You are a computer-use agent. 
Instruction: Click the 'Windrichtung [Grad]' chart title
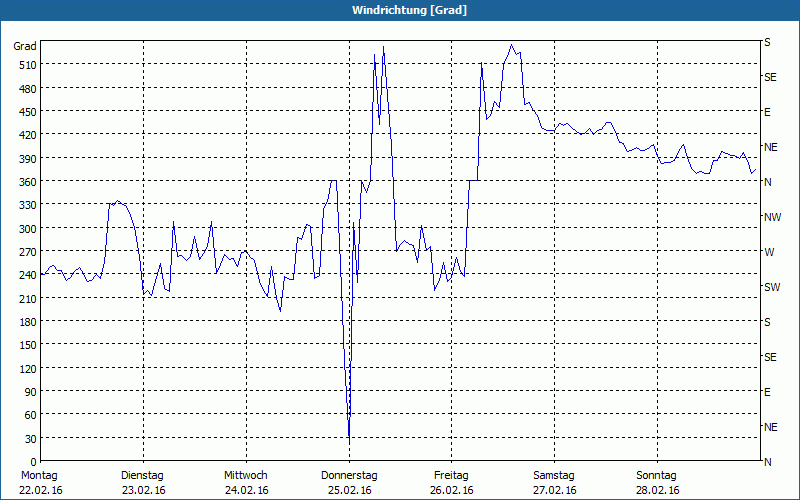click(409, 10)
